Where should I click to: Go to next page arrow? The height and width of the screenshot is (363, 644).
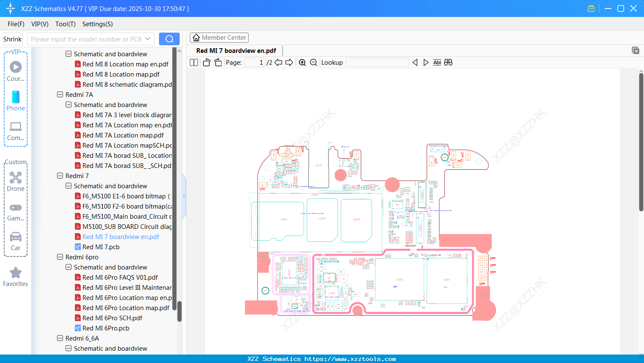(289, 63)
